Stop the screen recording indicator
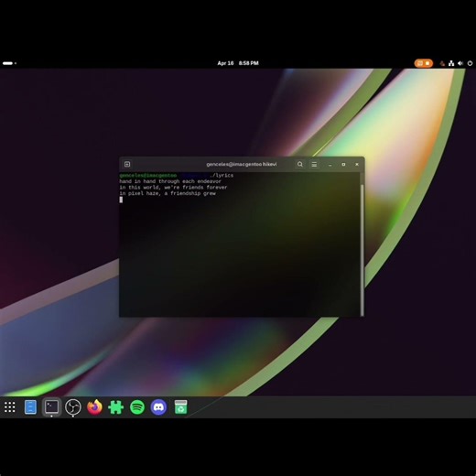 [x=424, y=63]
